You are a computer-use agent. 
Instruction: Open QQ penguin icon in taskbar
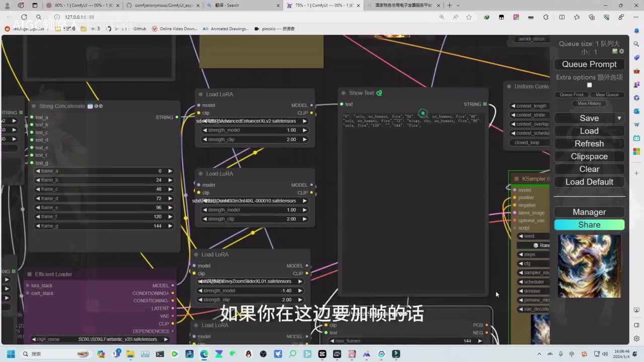coord(249,354)
